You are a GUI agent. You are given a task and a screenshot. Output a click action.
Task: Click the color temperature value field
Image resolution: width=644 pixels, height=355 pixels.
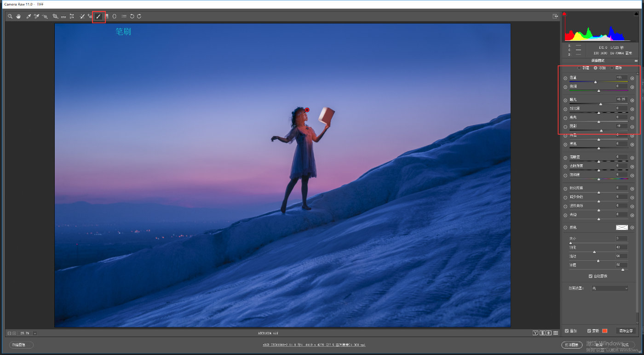(x=622, y=77)
